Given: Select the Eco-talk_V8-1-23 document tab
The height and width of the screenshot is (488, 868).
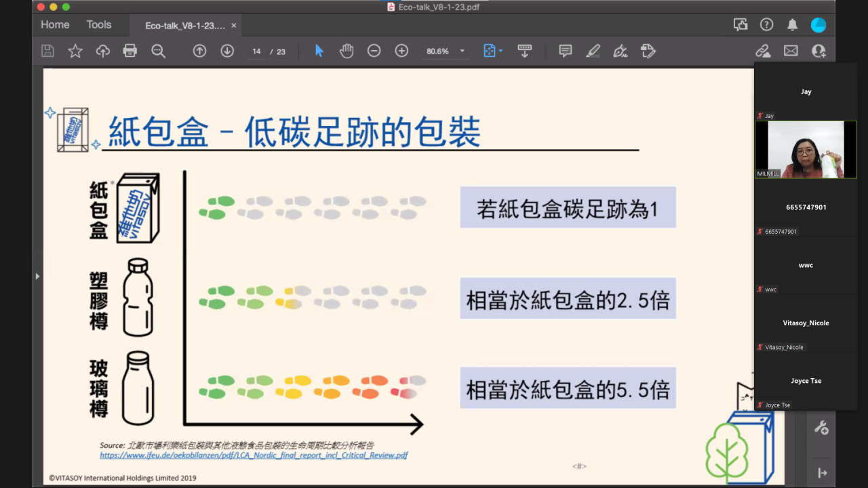Looking at the screenshot, I should pos(184,25).
